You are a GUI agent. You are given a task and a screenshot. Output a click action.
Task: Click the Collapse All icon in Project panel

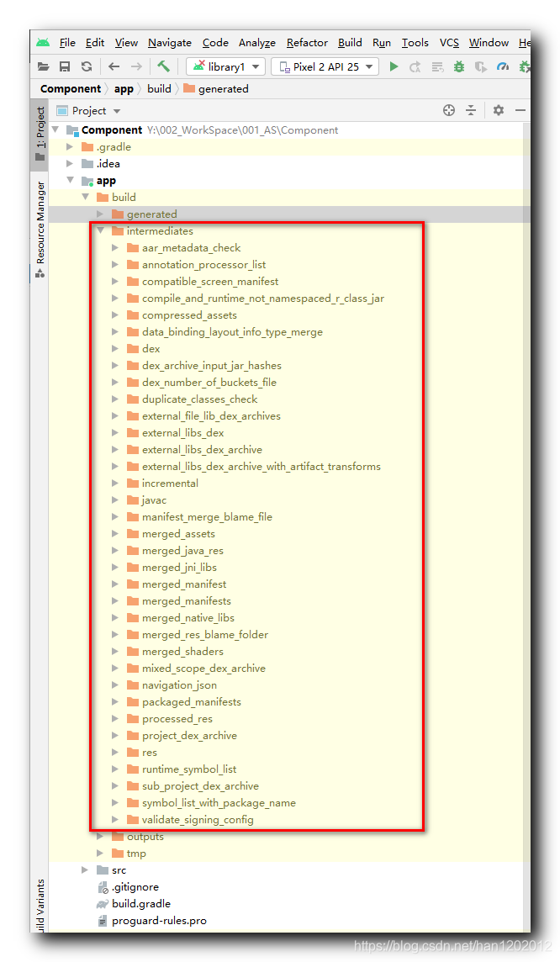pos(471,110)
